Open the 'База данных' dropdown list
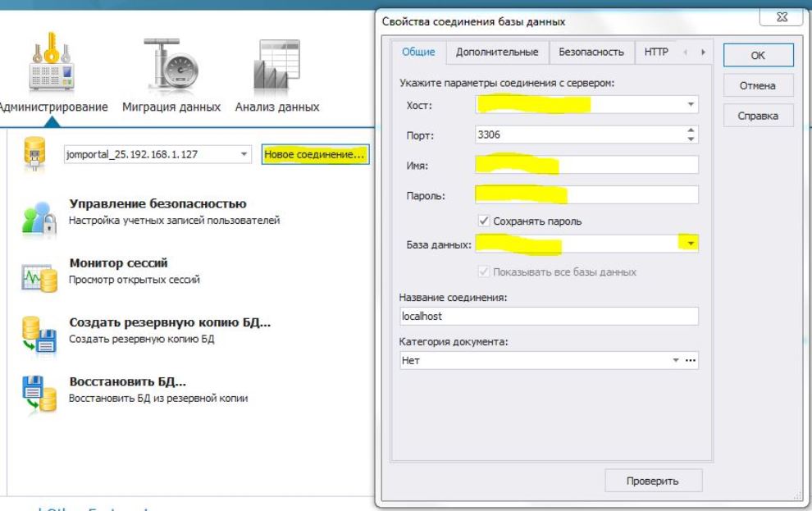This screenshot has width=812, height=511. tap(691, 244)
